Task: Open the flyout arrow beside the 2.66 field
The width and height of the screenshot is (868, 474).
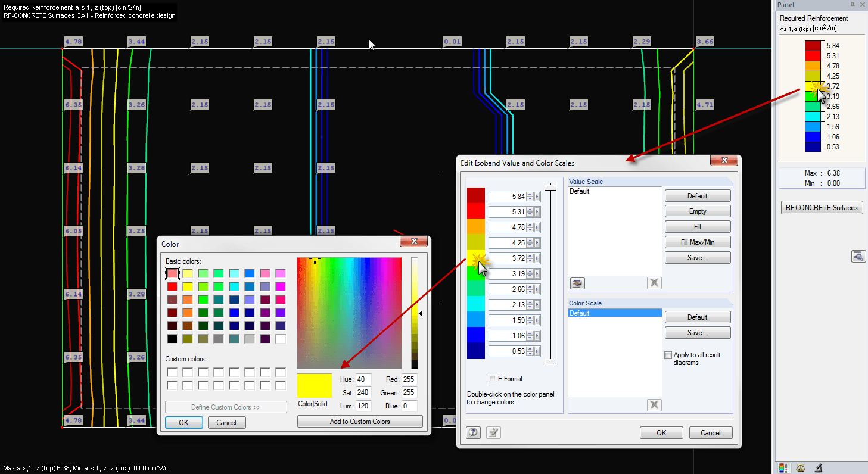Action: pyautogui.click(x=538, y=289)
